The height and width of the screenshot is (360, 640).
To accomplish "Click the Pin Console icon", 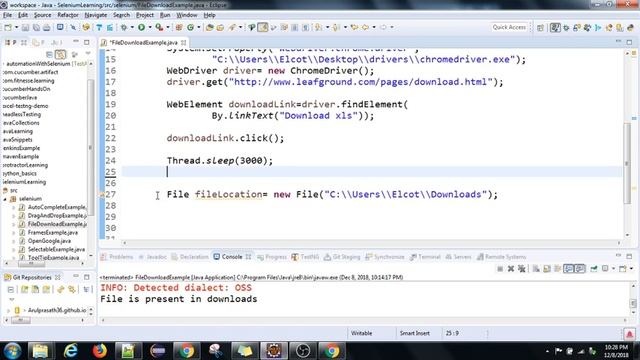I will pos(594,269).
